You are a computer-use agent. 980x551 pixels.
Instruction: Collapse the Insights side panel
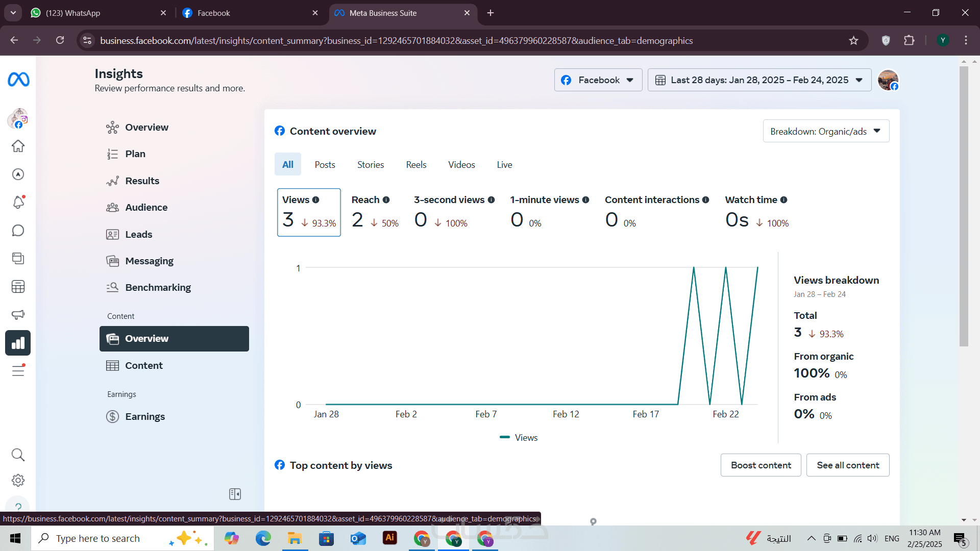click(235, 494)
